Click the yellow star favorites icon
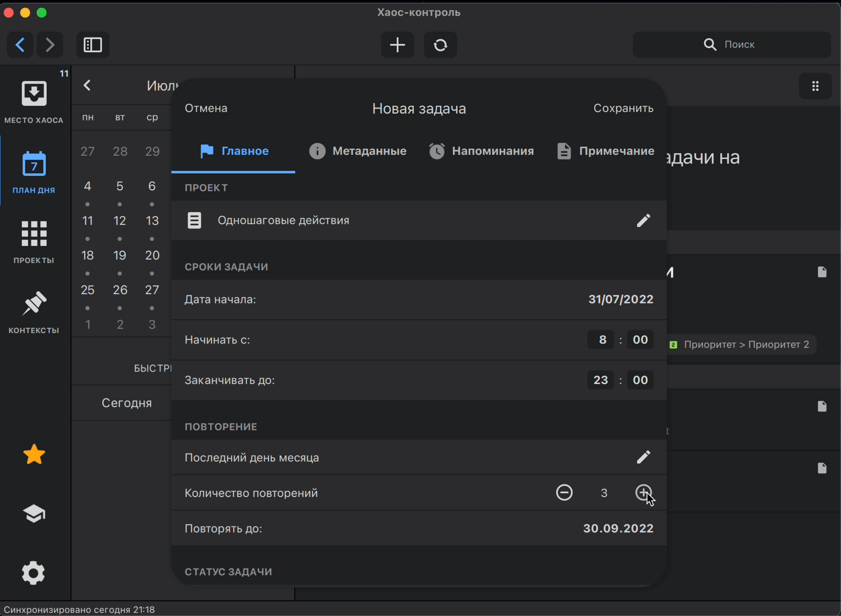 [34, 455]
